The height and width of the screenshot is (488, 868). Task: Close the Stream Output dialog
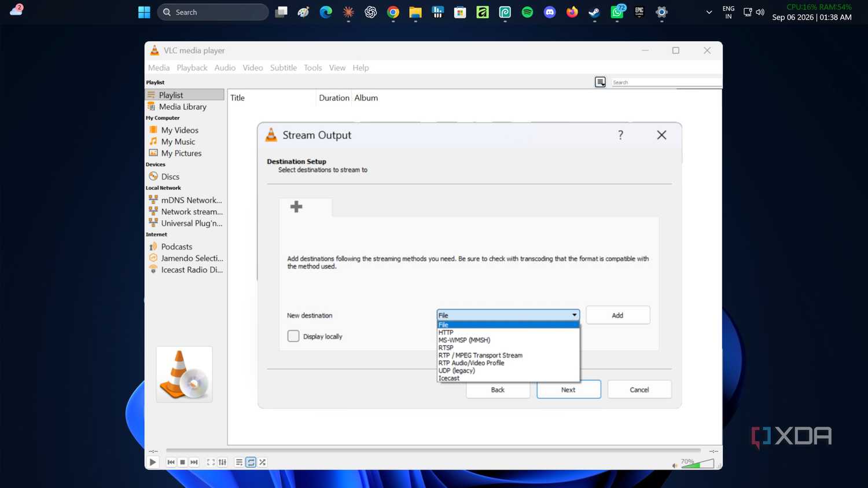click(661, 135)
